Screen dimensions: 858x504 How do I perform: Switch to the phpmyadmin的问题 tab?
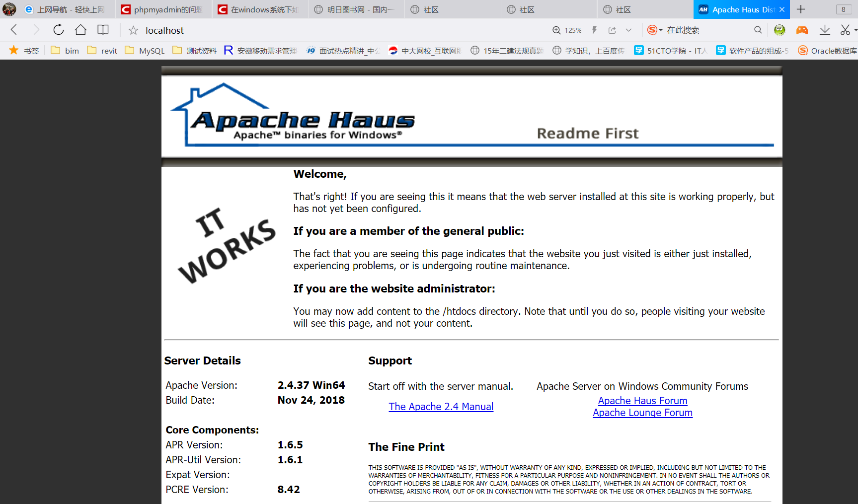[x=164, y=9]
